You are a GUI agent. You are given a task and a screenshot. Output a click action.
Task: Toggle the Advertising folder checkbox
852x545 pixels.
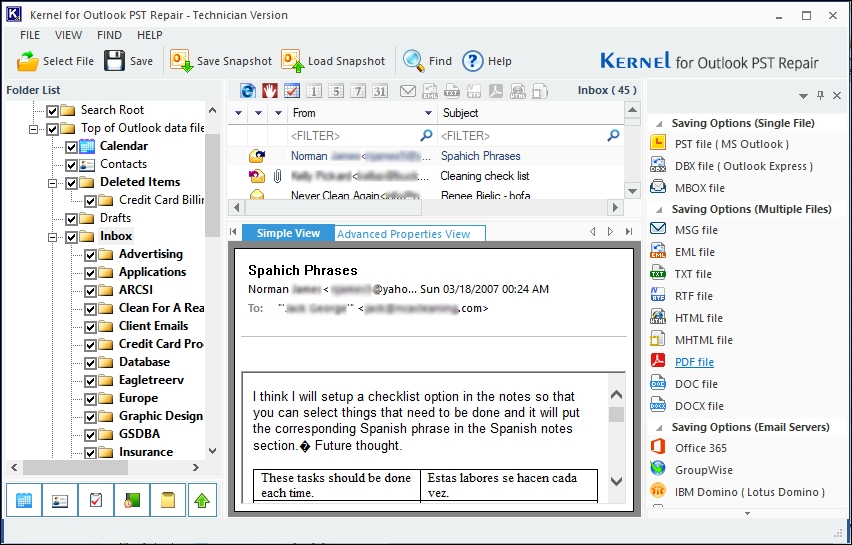click(90, 255)
